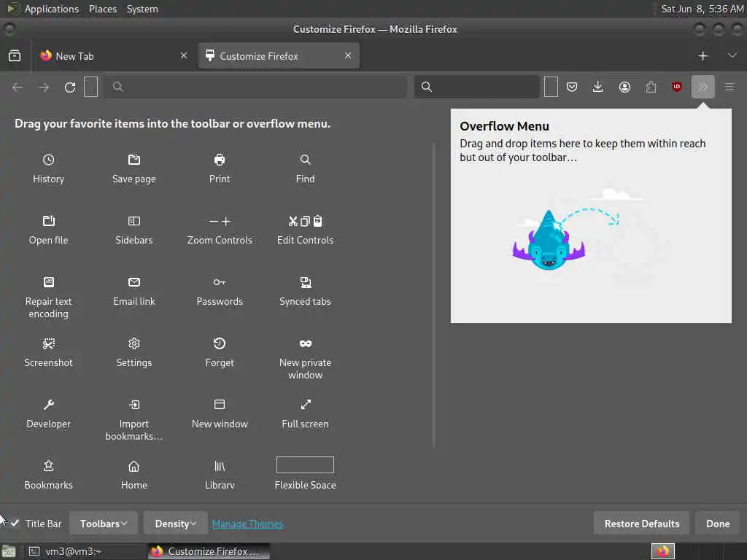This screenshot has height=560, width=747.
Task: Click the clock in the top panel
Action: 702,9
